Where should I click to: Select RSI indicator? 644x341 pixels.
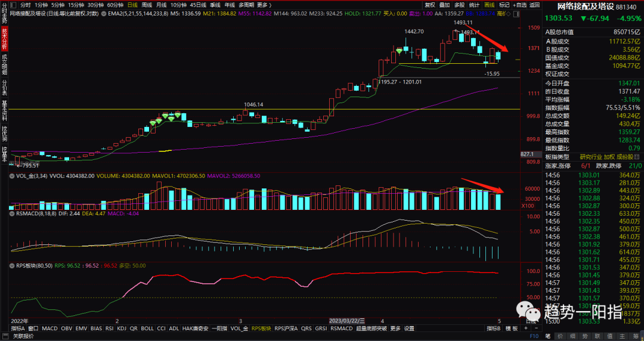[x=109, y=328]
